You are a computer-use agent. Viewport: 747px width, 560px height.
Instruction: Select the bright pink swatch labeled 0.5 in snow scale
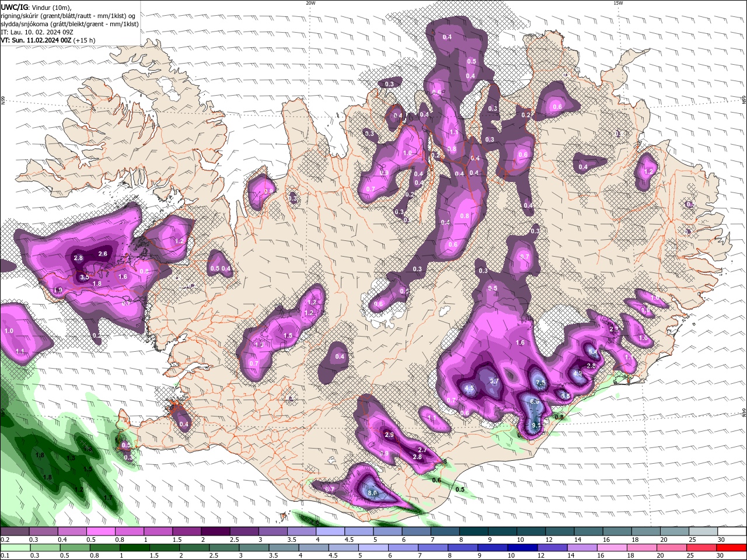tap(100, 531)
